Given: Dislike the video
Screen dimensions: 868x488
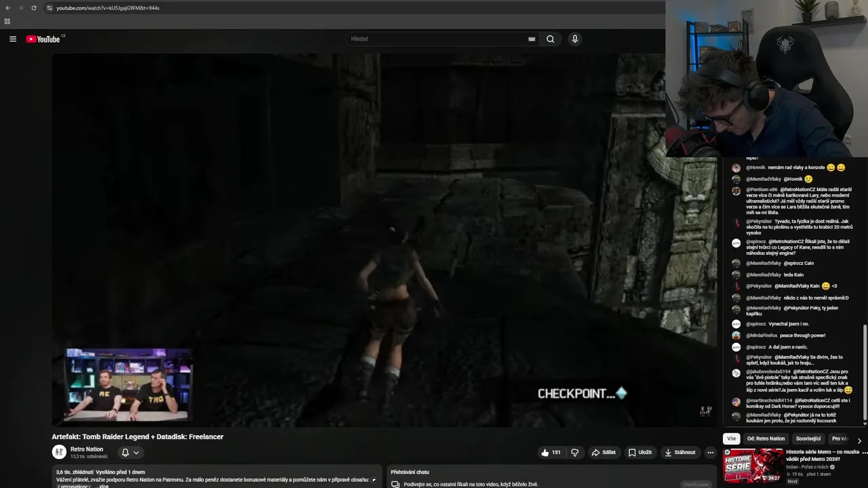Looking at the screenshot, I should (575, 452).
